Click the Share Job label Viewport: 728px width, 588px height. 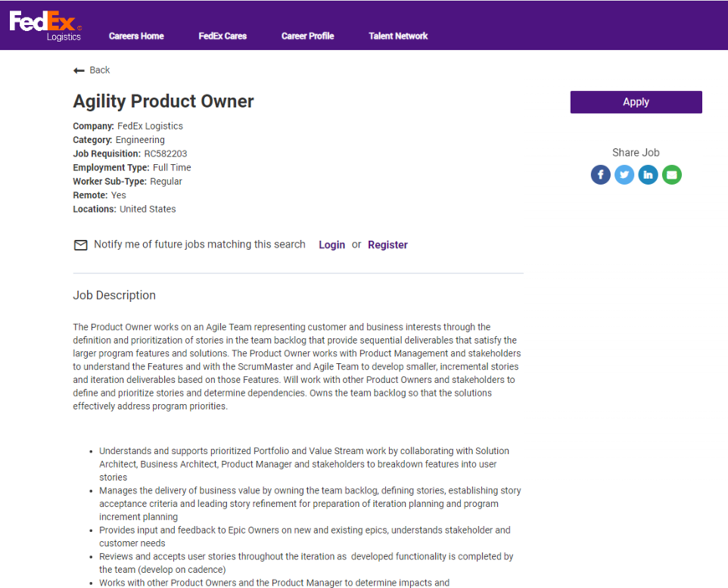(x=636, y=153)
